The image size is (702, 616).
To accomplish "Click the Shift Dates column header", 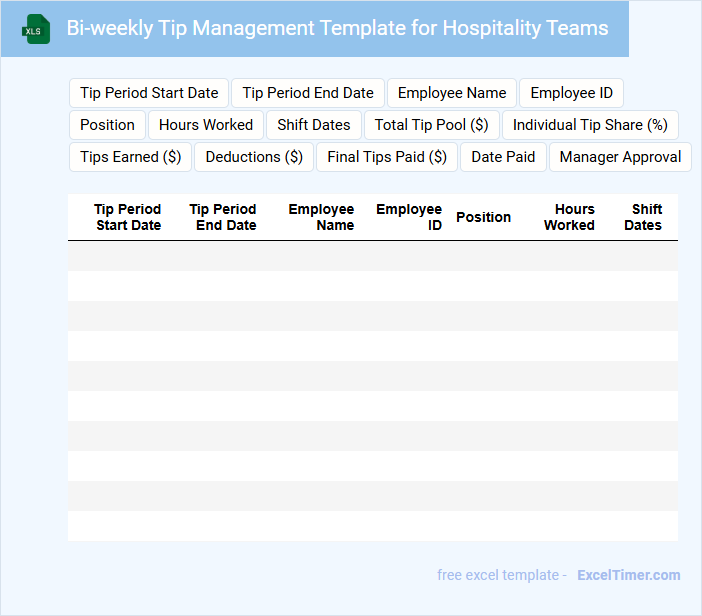I will point(643,217).
